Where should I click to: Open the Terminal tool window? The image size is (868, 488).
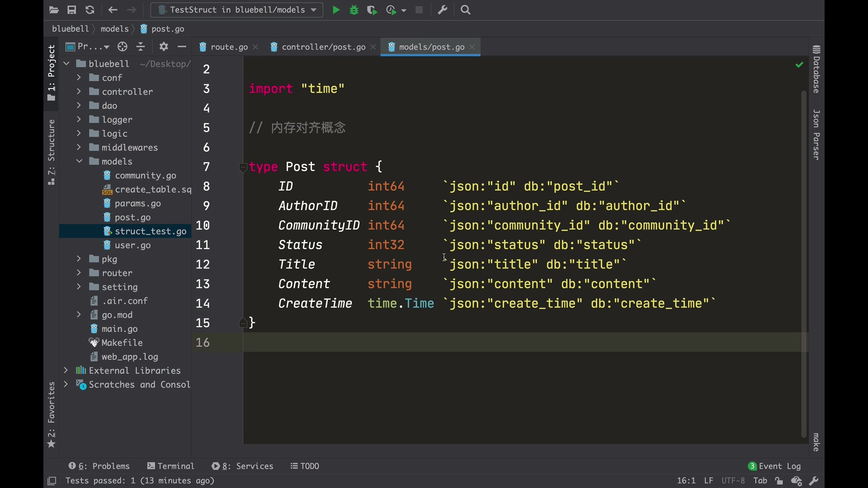click(171, 466)
